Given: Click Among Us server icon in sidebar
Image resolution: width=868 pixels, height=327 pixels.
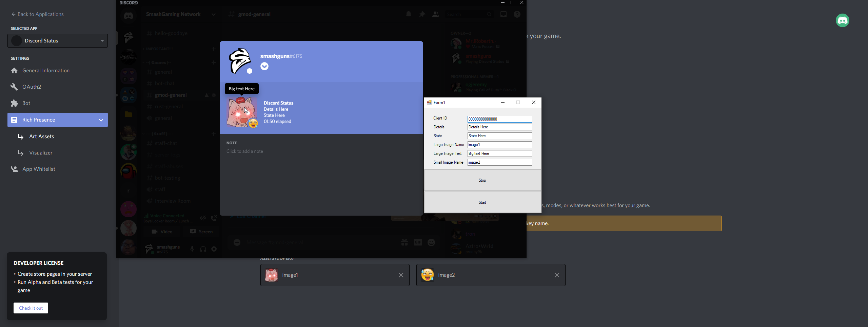Looking at the screenshot, I should [129, 171].
